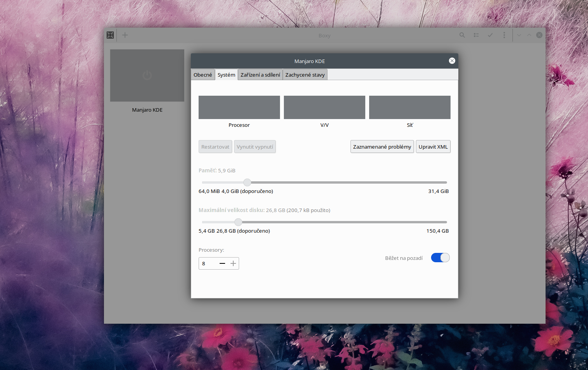The image size is (588, 370).
Task: Click the 31,4 GiB maximum memory label
Action: (x=438, y=191)
